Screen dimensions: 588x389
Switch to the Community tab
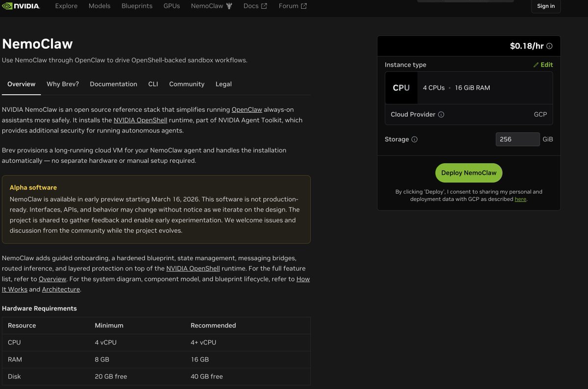(x=187, y=84)
